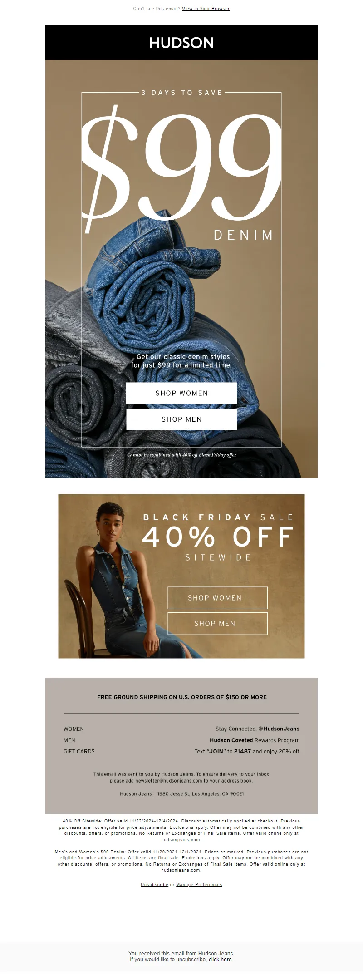This screenshot has height=980, width=363.
Task: Click the HUDSON logo in the header
Action: point(181,43)
